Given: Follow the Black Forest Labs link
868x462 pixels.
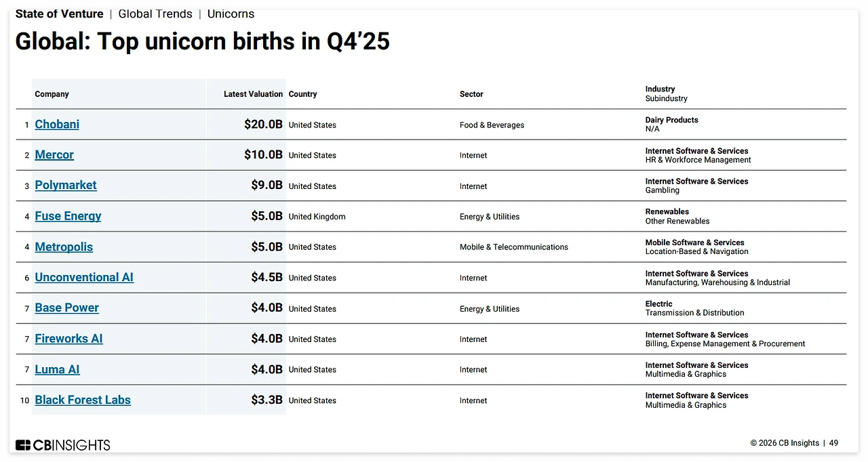Looking at the screenshot, I should (x=83, y=400).
